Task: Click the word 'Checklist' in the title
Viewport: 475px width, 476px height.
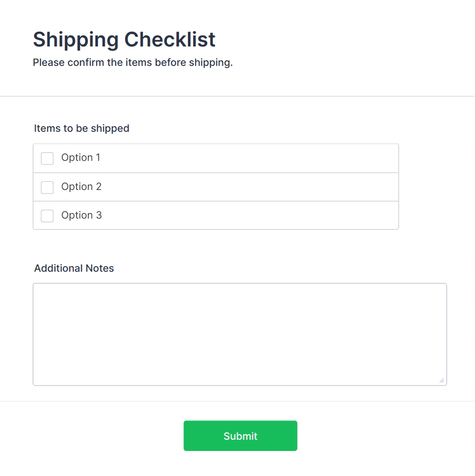Action: coord(170,39)
